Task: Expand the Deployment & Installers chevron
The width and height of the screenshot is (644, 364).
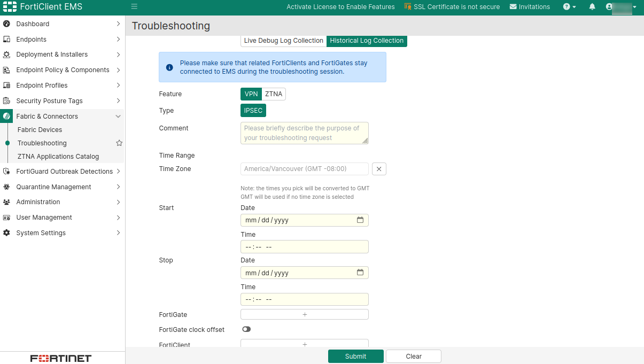Action: tap(118, 55)
